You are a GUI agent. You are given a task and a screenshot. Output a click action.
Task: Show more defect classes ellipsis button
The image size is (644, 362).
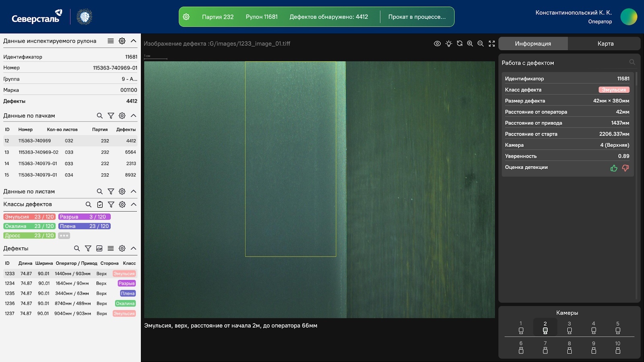(x=64, y=236)
